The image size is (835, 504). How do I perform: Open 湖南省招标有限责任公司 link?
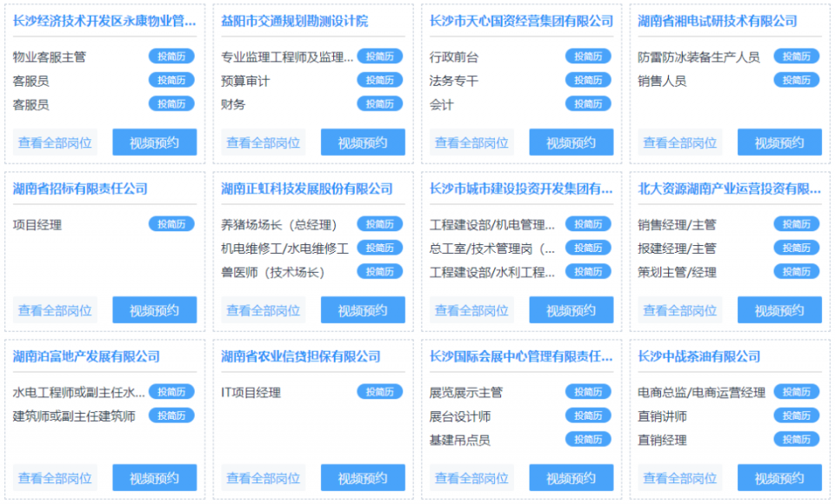click(80, 189)
